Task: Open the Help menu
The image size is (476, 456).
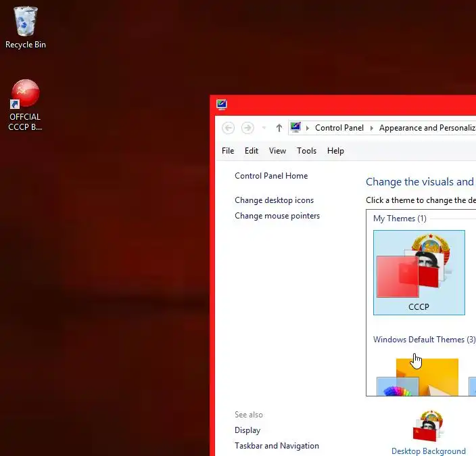Action: [335, 151]
